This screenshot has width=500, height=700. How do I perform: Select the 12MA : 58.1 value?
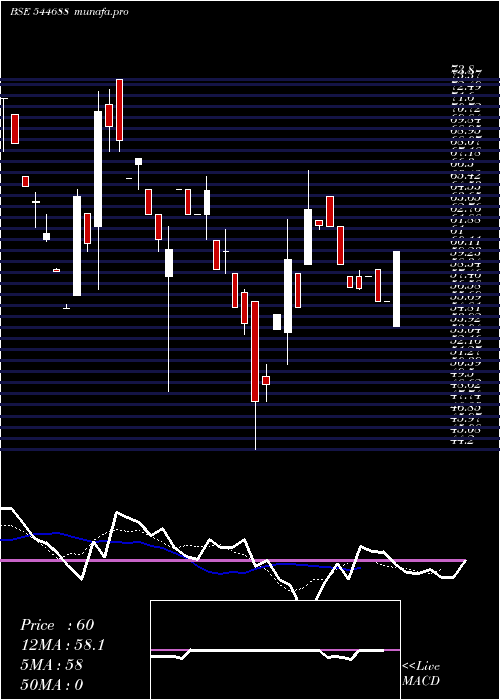tap(62, 645)
